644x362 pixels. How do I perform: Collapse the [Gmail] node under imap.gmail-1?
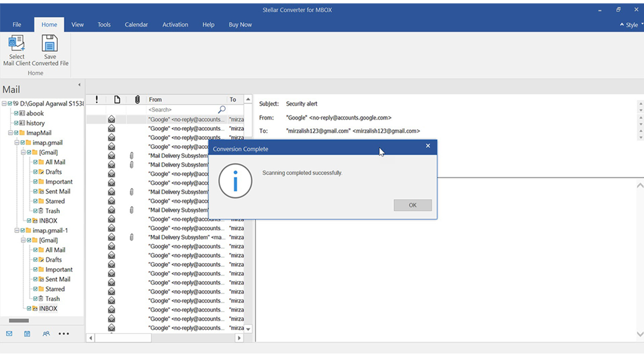coord(24,240)
